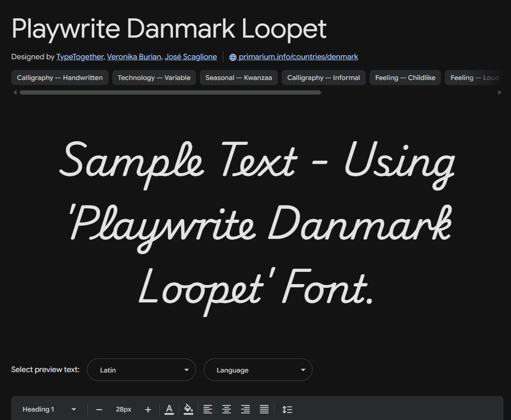Click the 'Select preview text:' label
The width and height of the screenshot is (511, 420).
pos(45,370)
